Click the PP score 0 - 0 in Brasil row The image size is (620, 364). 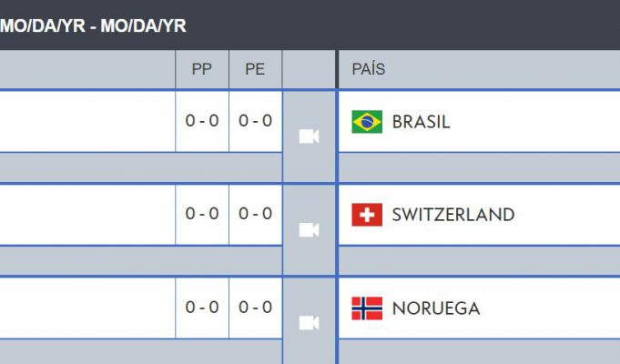[x=202, y=120]
